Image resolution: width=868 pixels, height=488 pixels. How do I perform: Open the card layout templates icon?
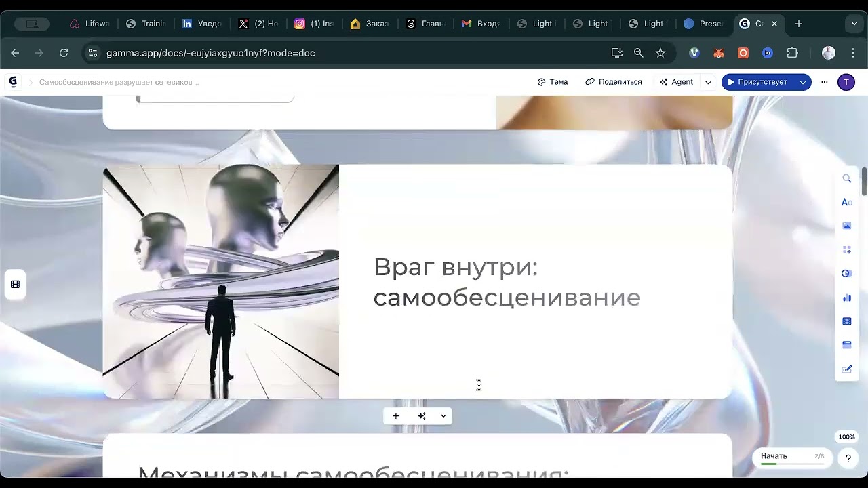pyautogui.click(x=847, y=250)
